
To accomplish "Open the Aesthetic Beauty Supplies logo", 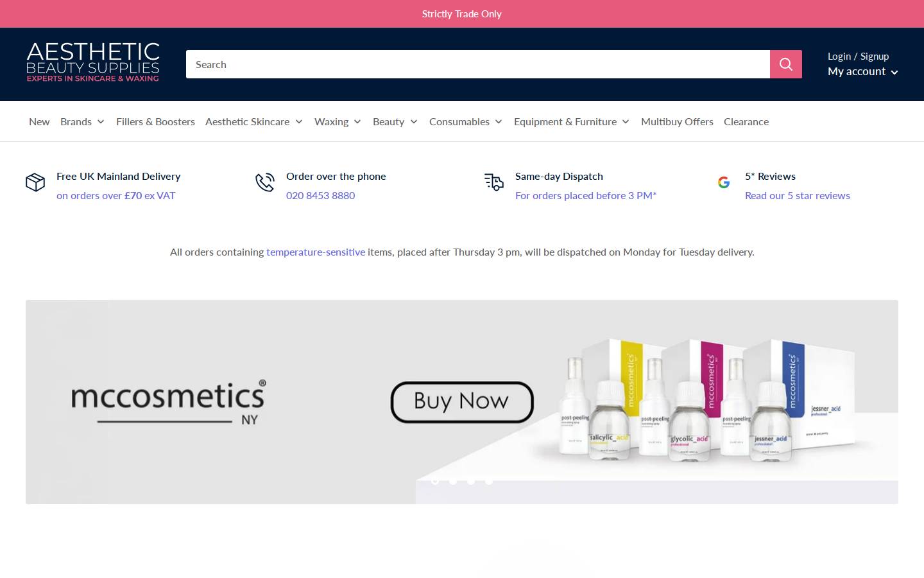I will (x=93, y=62).
